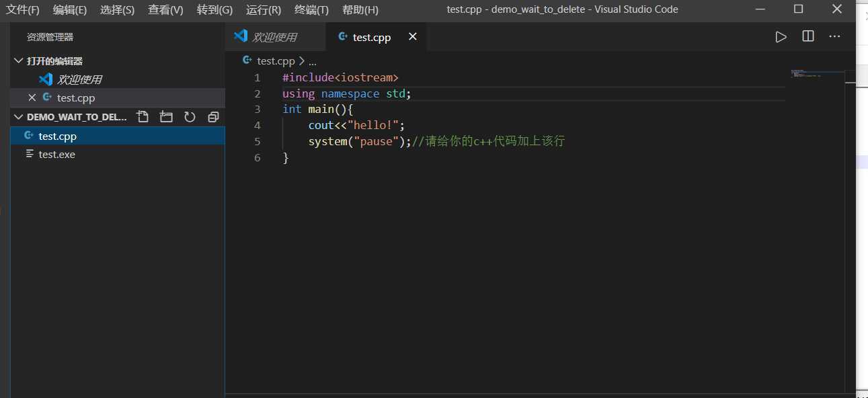Click line number 1 in the gutter
The height and width of the screenshot is (398, 868).
point(257,77)
